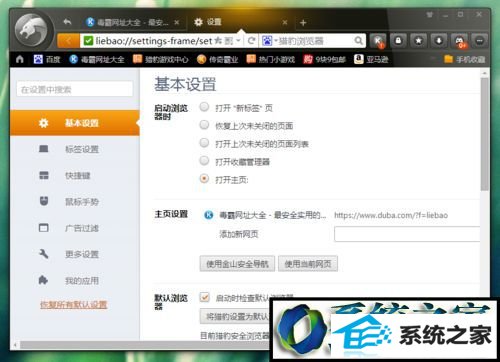Click the vertical scrollbar thumb
Screen dimensions: 500x362
[485, 133]
